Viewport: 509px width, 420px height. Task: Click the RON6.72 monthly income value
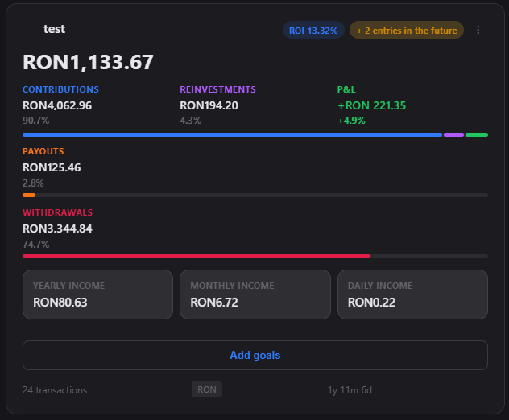point(214,303)
